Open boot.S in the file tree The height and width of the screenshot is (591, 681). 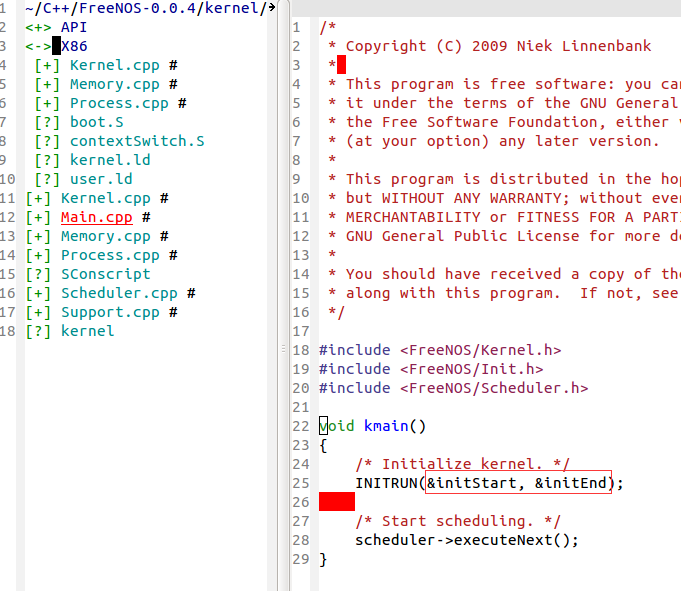[x=96, y=122]
